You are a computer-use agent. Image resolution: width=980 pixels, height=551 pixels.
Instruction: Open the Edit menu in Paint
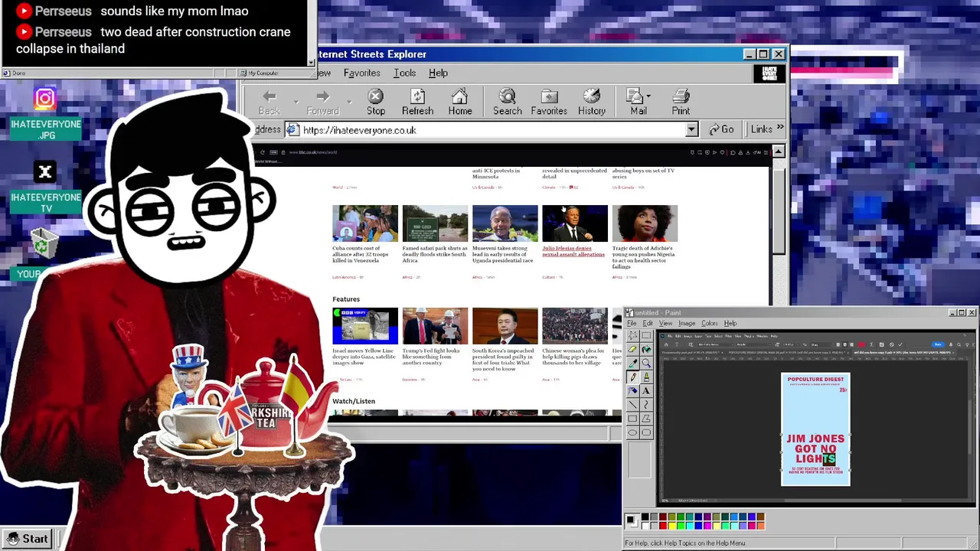point(648,323)
